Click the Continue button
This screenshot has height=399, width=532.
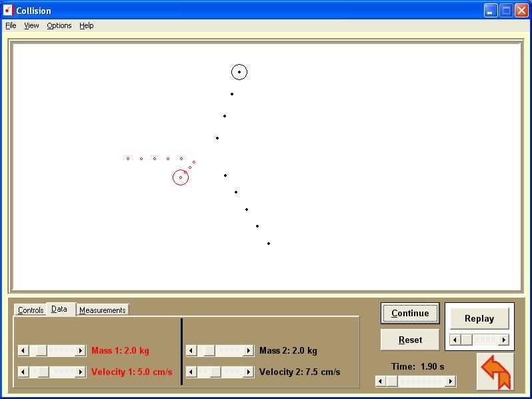tap(410, 313)
